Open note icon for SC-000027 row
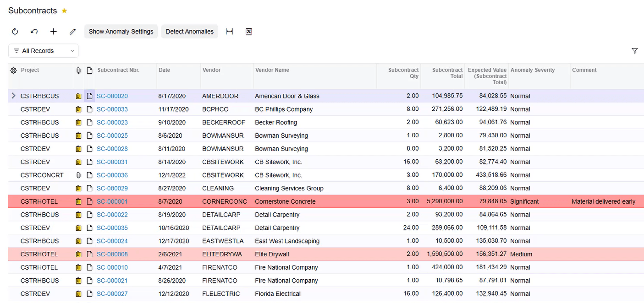This screenshot has width=644, height=303. pos(89,294)
